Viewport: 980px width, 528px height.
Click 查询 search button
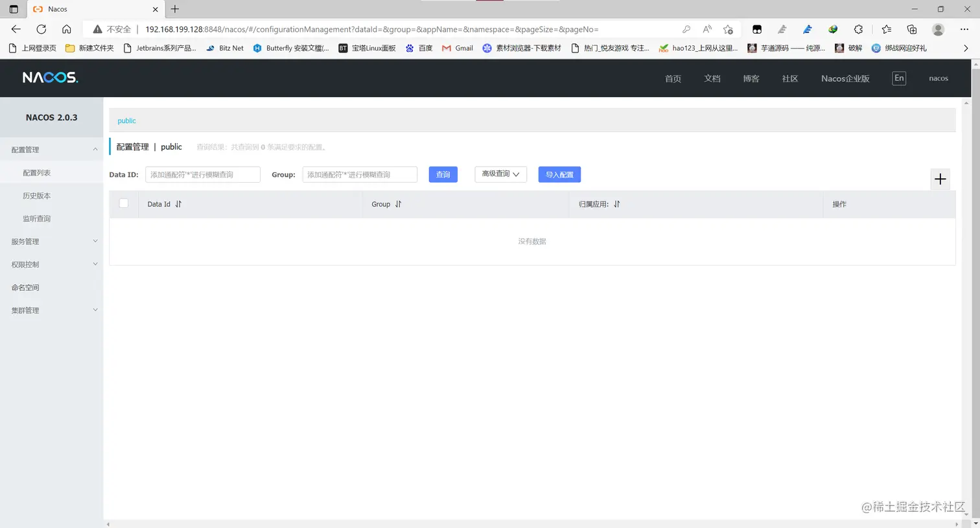click(x=443, y=175)
